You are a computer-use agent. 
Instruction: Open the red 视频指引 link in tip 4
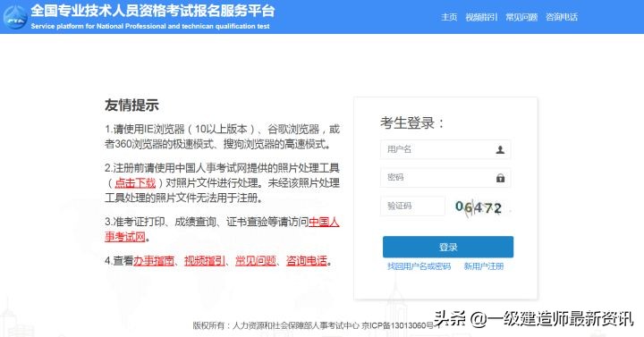(205, 261)
